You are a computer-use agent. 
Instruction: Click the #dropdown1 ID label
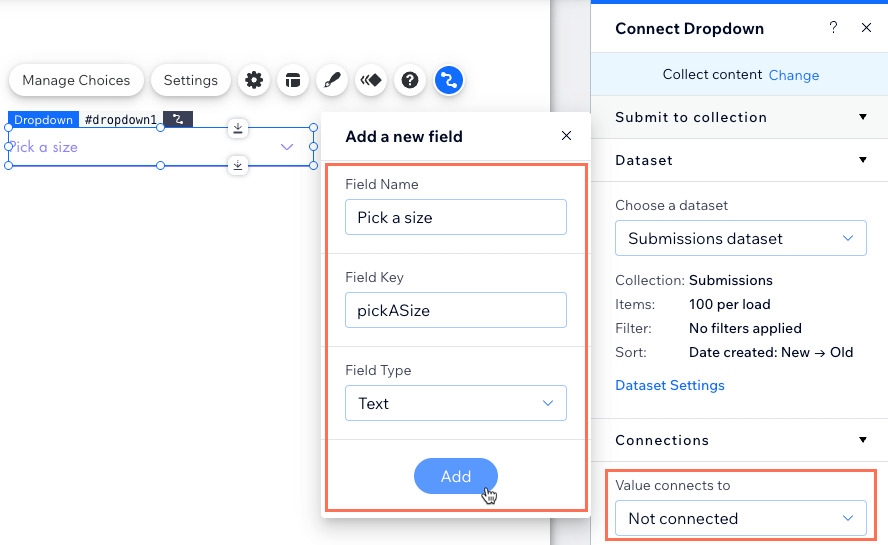[121, 120]
